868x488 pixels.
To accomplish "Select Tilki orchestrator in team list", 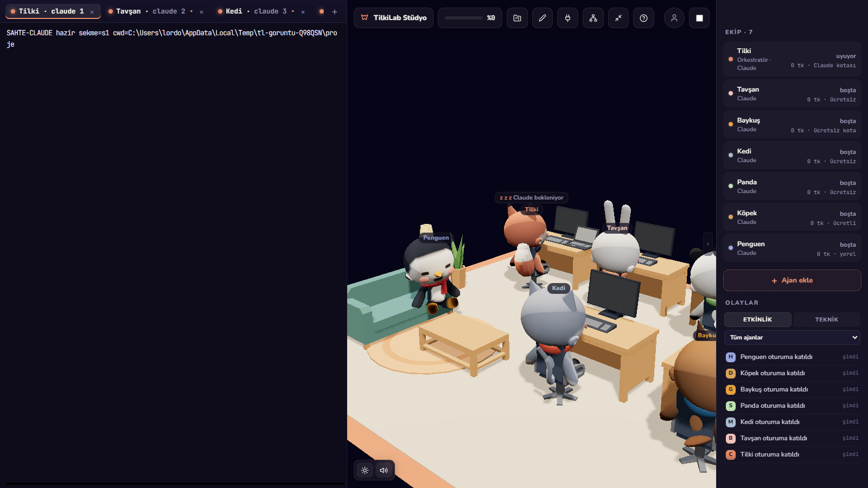I will 792,59.
